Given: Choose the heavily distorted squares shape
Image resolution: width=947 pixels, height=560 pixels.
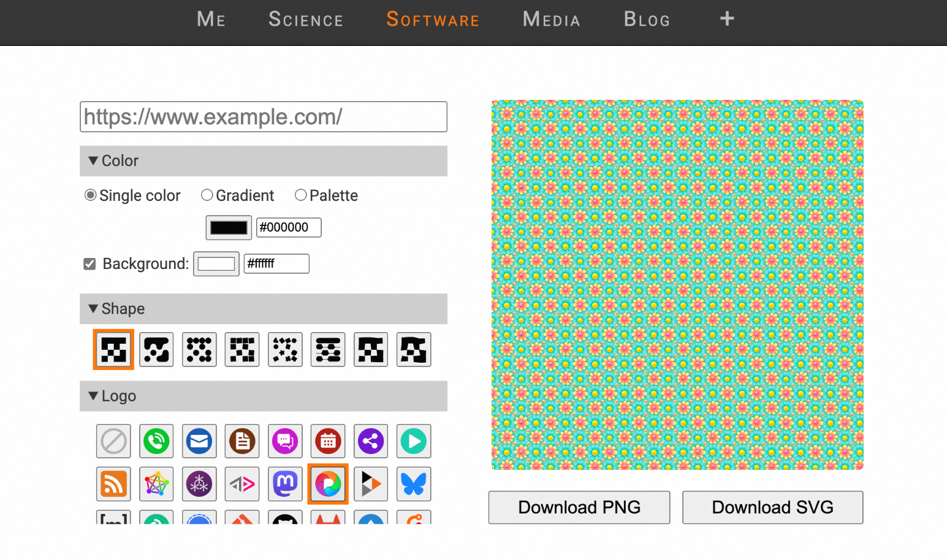Looking at the screenshot, I should (x=414, y=350).
